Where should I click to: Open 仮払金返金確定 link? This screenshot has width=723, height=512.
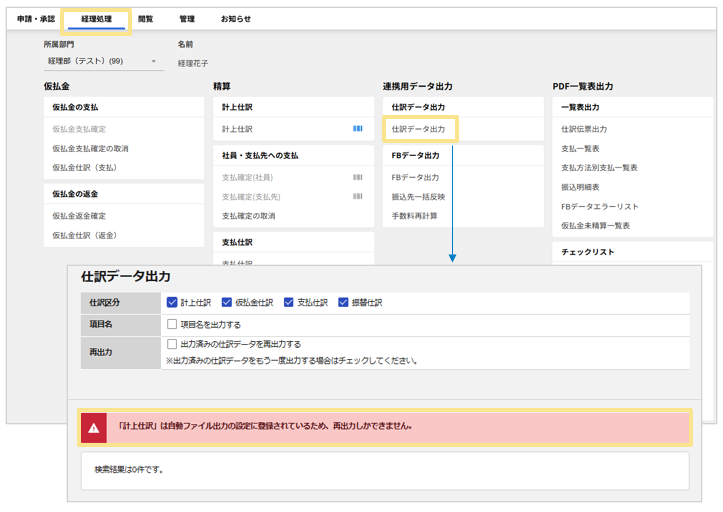[79, 216]
